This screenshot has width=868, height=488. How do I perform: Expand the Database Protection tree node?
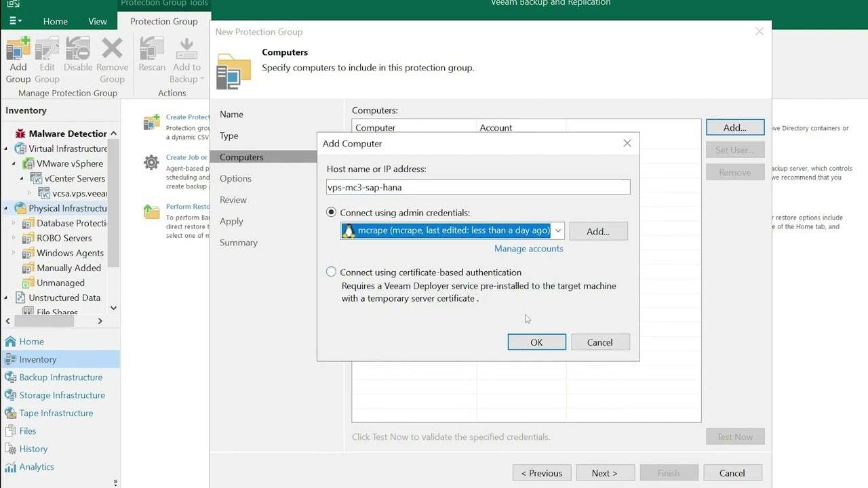pyautogui.click(x=14, y=223)
